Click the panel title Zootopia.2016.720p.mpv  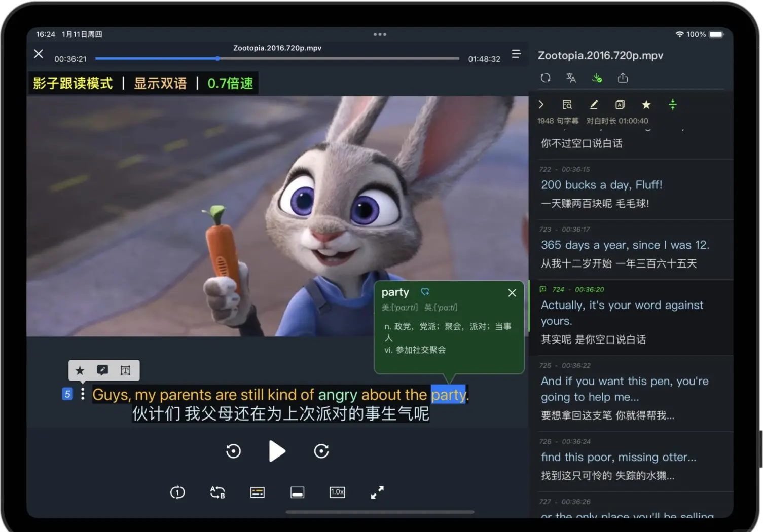600,55
